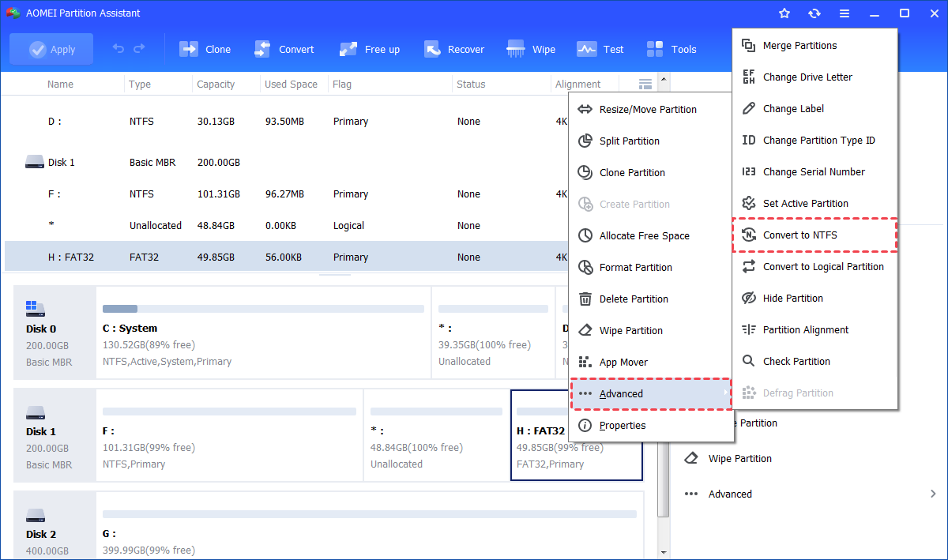Choose Set Active Partition in submenu

click(x=814, y=203)
